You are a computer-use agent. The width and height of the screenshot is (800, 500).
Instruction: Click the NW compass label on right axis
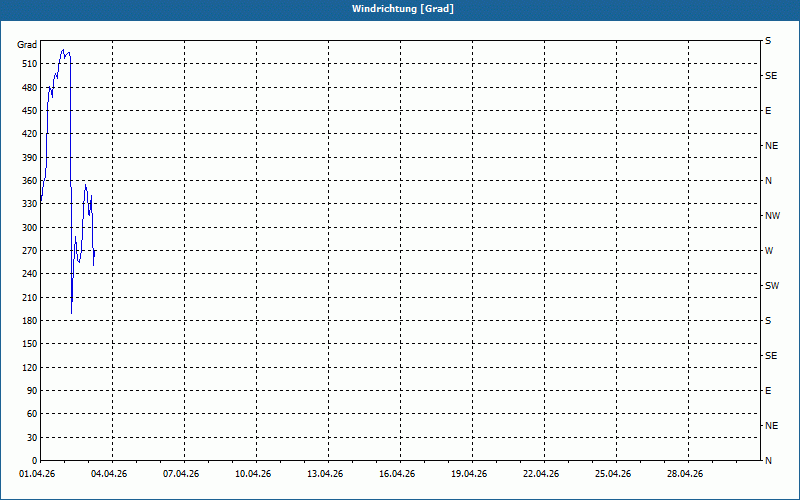pyautogui.click(x=772, y=216)
